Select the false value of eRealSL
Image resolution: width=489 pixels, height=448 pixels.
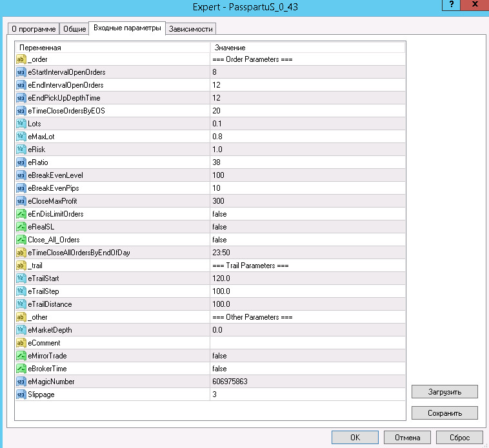tap(219, 227)
